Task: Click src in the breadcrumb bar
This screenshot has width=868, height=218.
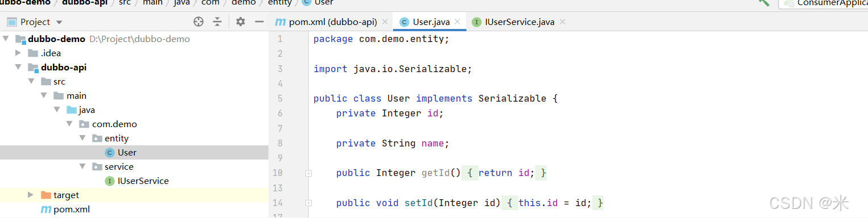Action: [x=125, y=3]
